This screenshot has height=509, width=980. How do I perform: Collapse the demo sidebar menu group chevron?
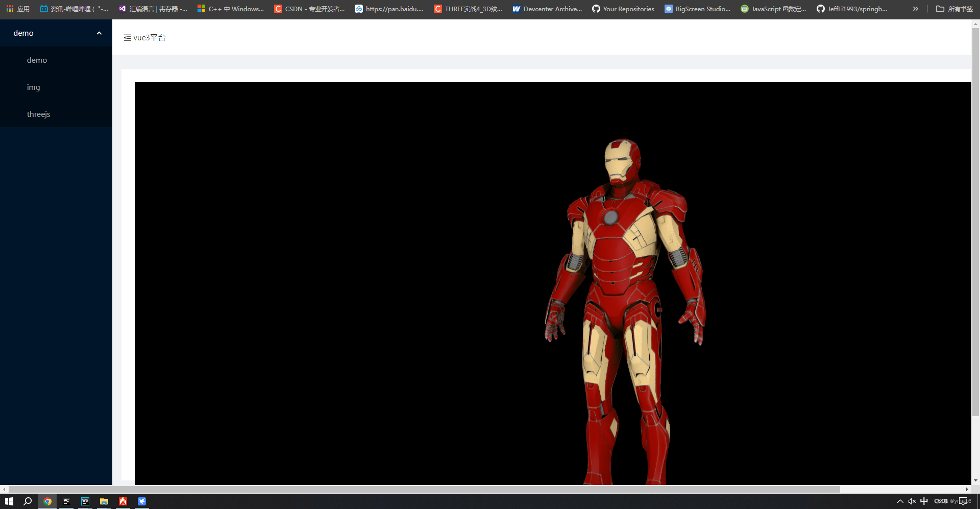(99, 33)
